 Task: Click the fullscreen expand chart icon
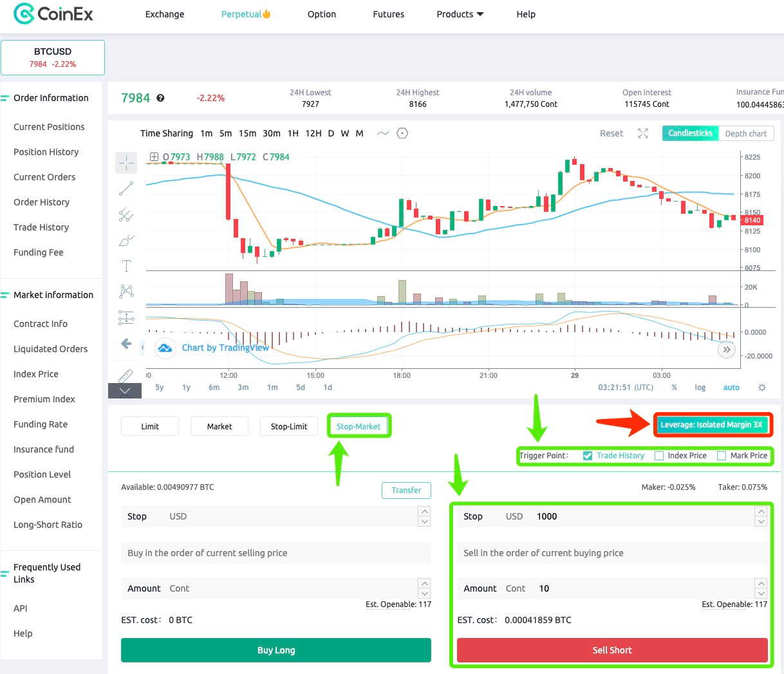pyautogui.click(x=643, y=133)
